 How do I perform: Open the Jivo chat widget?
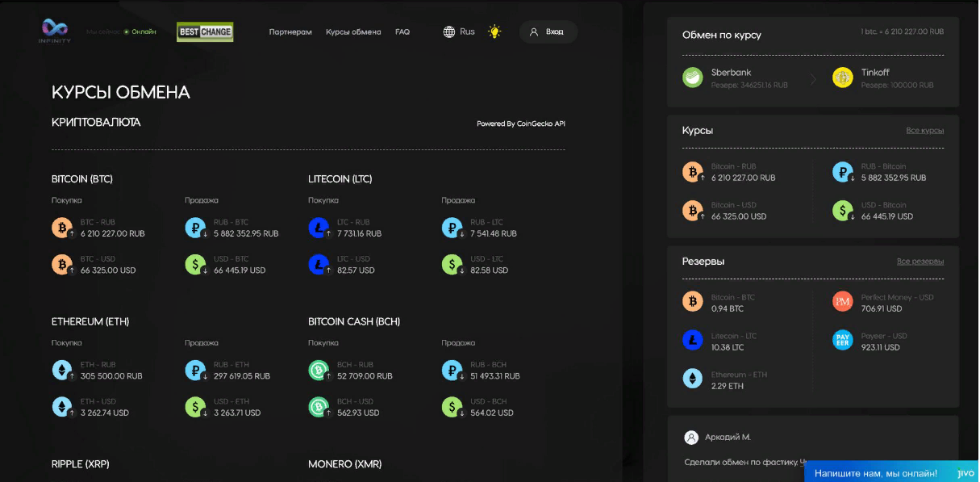891,473
